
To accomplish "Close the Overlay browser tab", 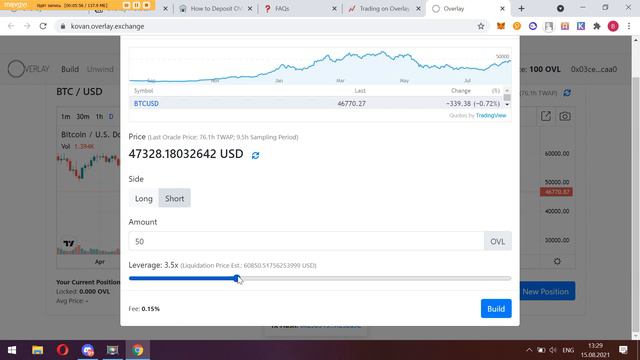I will (502, 9).
